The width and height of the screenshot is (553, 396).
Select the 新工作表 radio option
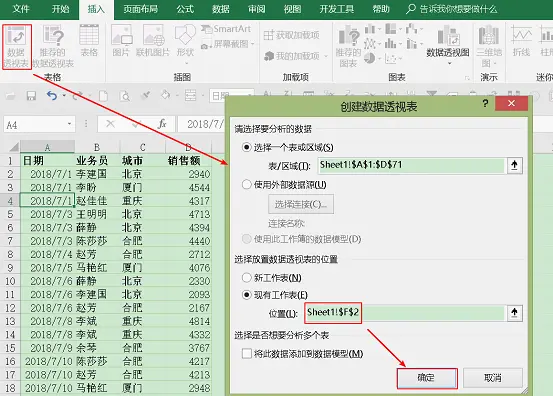tap(247, 278)
